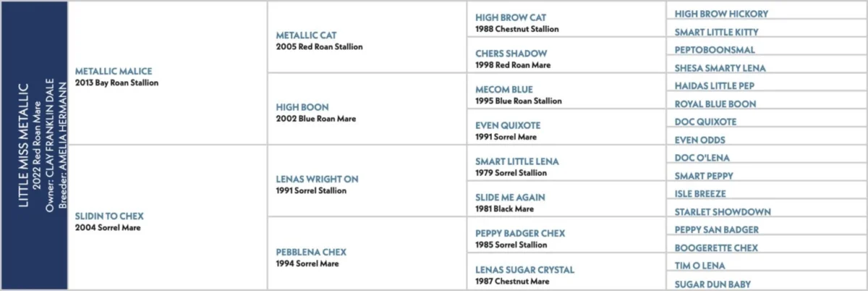This screenshot has width=868, height=291.
Task: Open SLIDE ME AGAIN pedigree entry
Action: coord(510,197)
